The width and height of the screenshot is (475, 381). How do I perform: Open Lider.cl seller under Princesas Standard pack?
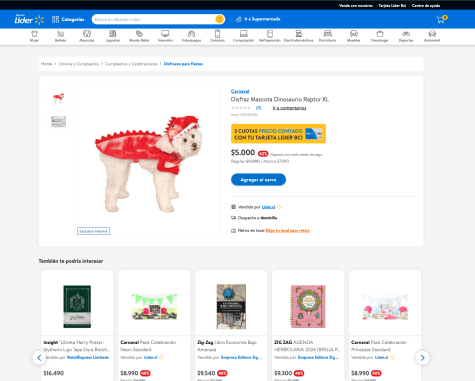pos(382,357)
